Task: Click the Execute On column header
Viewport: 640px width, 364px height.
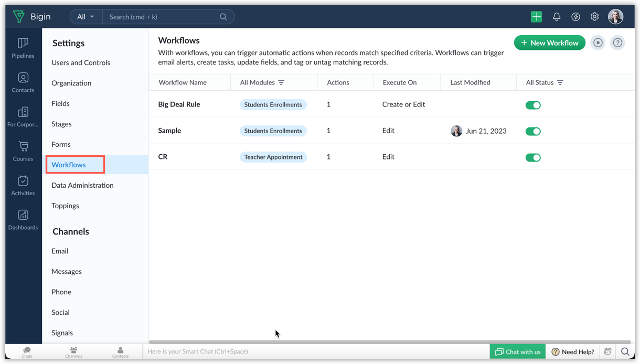Action: 400,82
